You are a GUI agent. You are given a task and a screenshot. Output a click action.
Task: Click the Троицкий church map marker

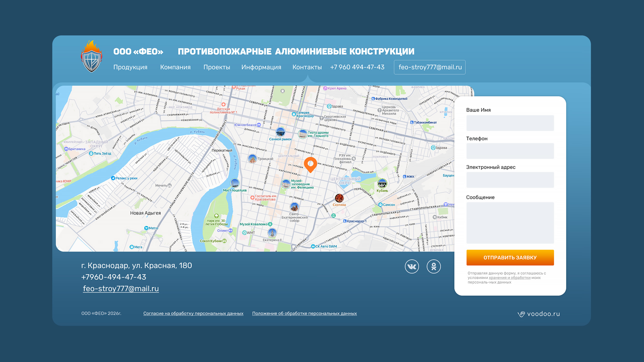click(x=252, y=159)
